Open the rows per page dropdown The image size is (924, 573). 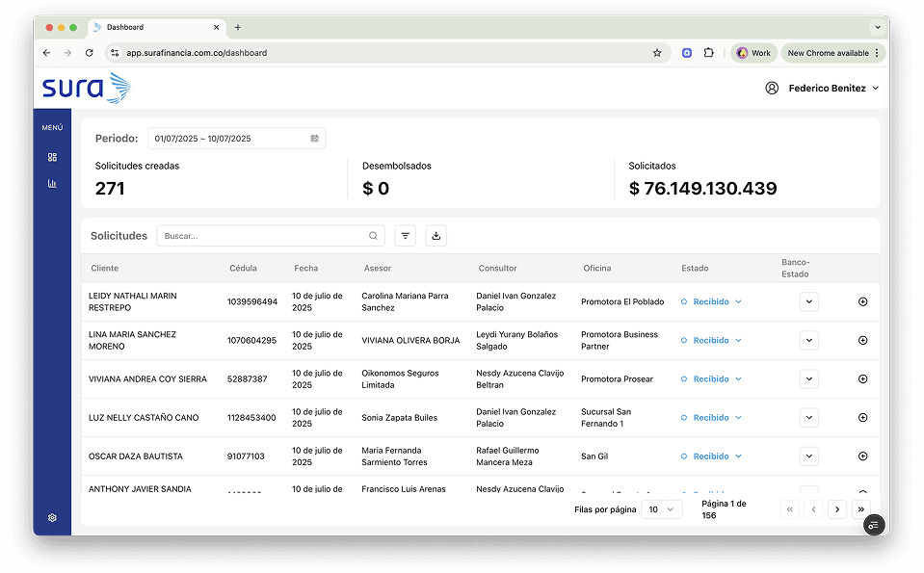[x=663, y=509]
